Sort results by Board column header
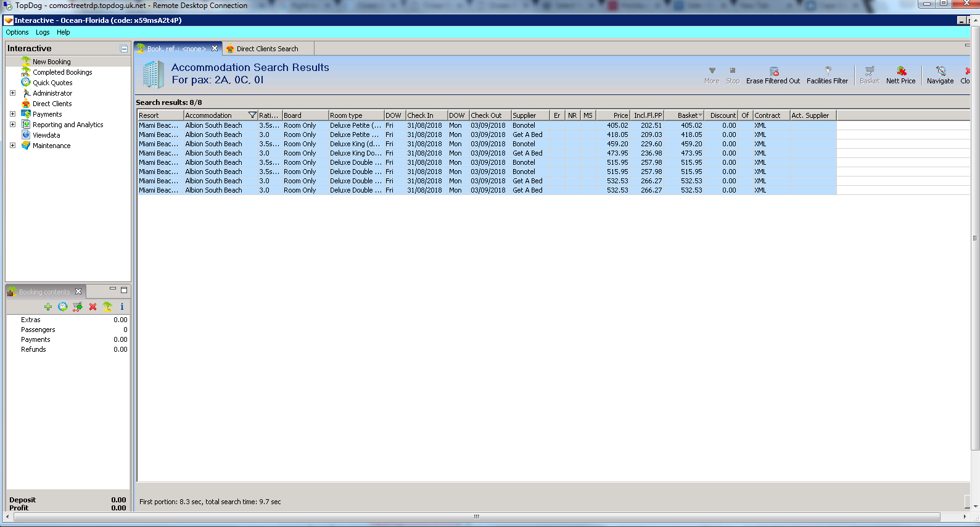The image size is (980, 527). [305, 115]
